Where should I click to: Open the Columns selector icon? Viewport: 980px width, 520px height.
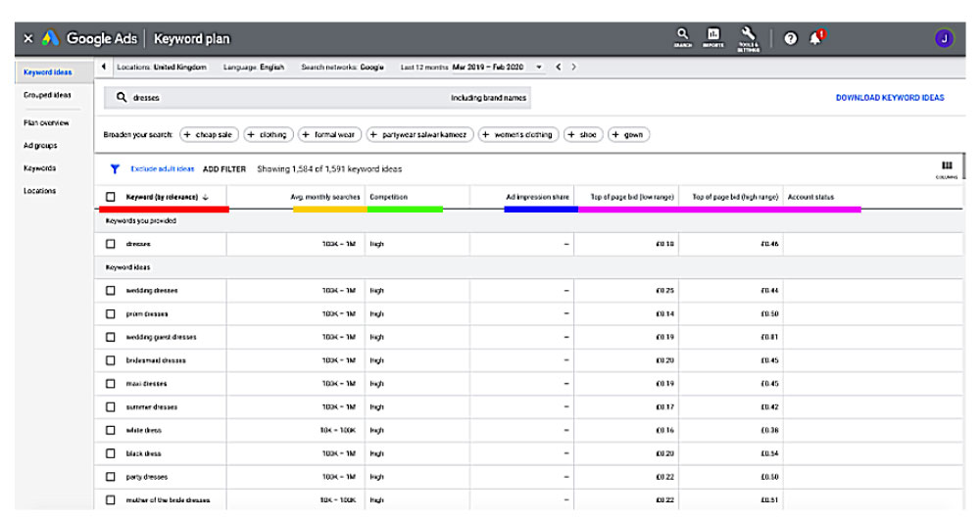pyautogui.click(x=946, y=167)
